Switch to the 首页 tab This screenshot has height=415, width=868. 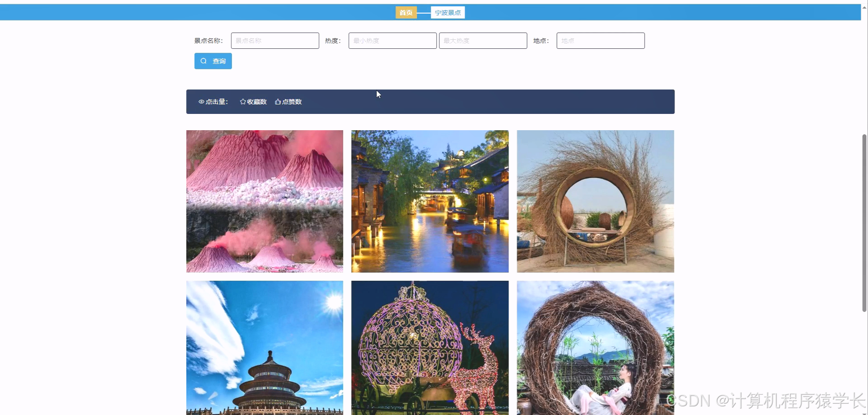[x=406, y=13]
